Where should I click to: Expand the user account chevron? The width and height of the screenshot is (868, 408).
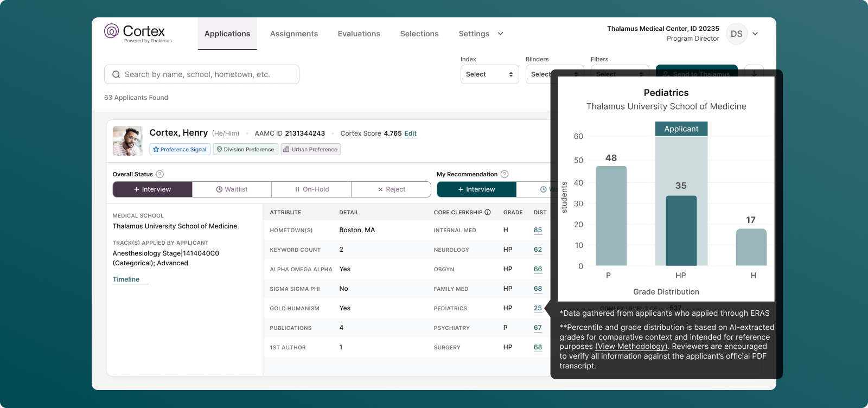click(755, 34)
